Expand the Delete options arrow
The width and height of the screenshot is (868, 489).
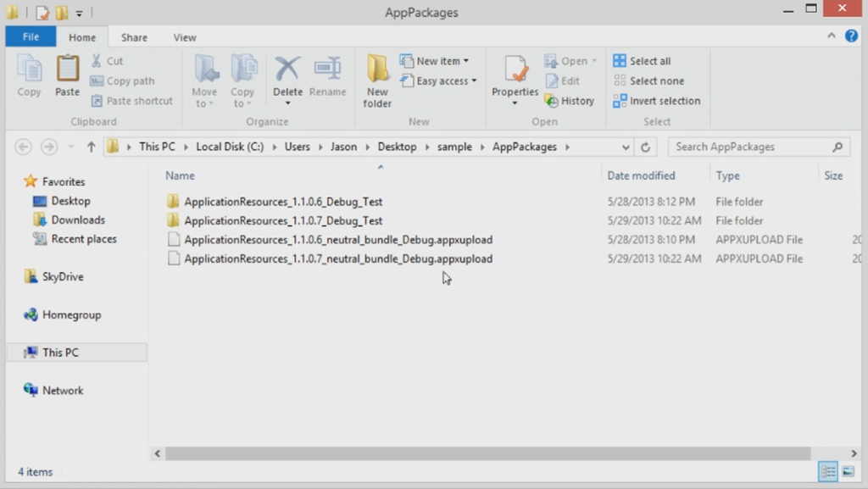(x=287, y=103)
